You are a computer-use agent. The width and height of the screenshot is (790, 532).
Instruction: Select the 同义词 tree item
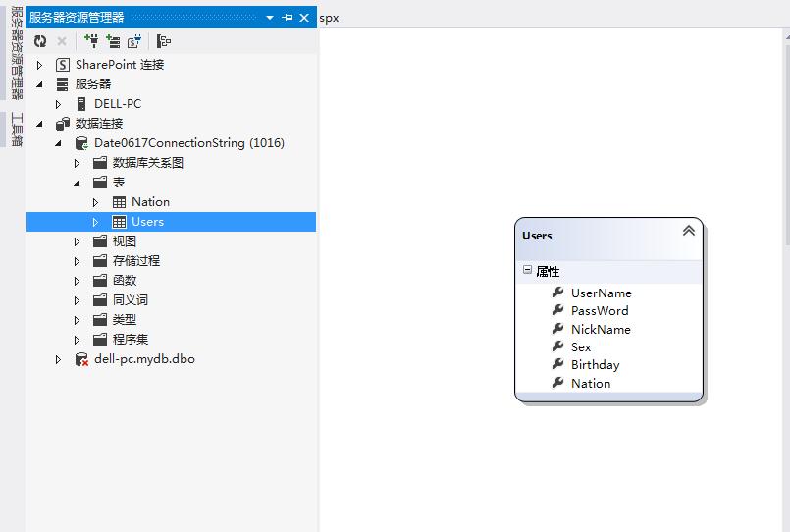click(x=131, y=300)
